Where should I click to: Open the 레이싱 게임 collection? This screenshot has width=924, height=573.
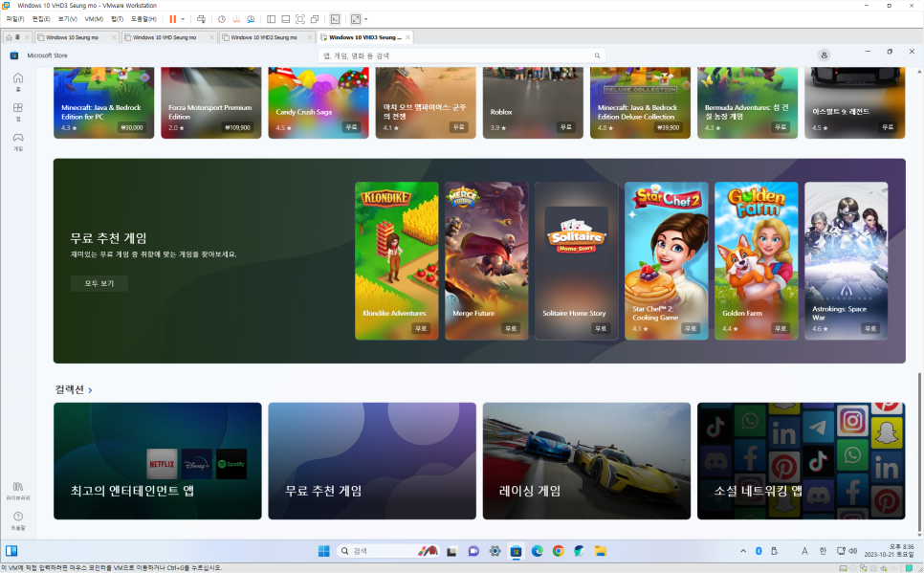[586, 461]
